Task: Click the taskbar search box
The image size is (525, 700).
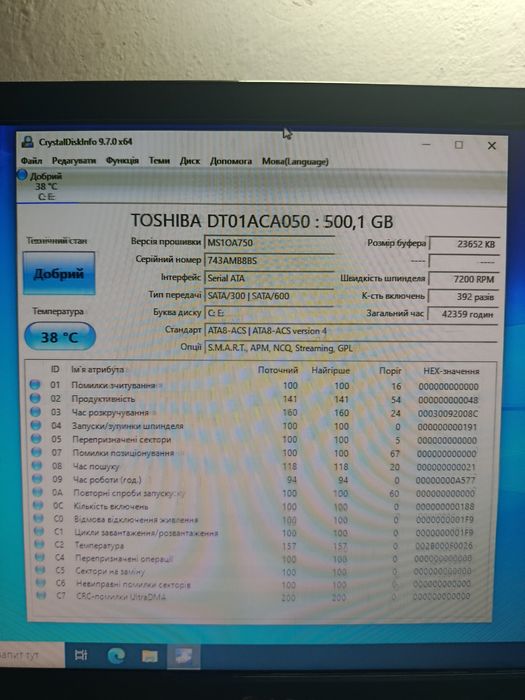Action: [31, 655]
